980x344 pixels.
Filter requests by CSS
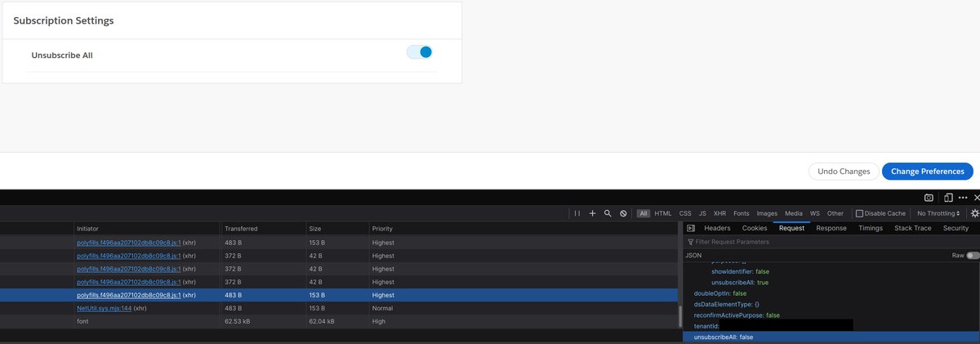pos(685,213)
